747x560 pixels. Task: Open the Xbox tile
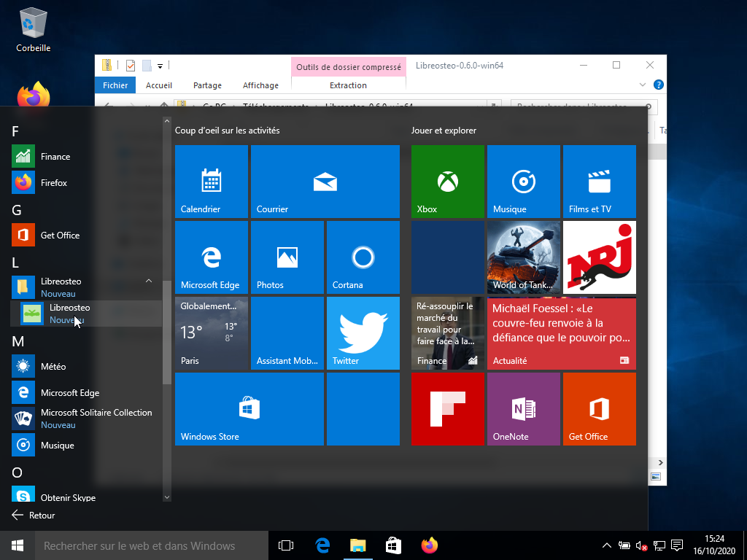point(447,182)
